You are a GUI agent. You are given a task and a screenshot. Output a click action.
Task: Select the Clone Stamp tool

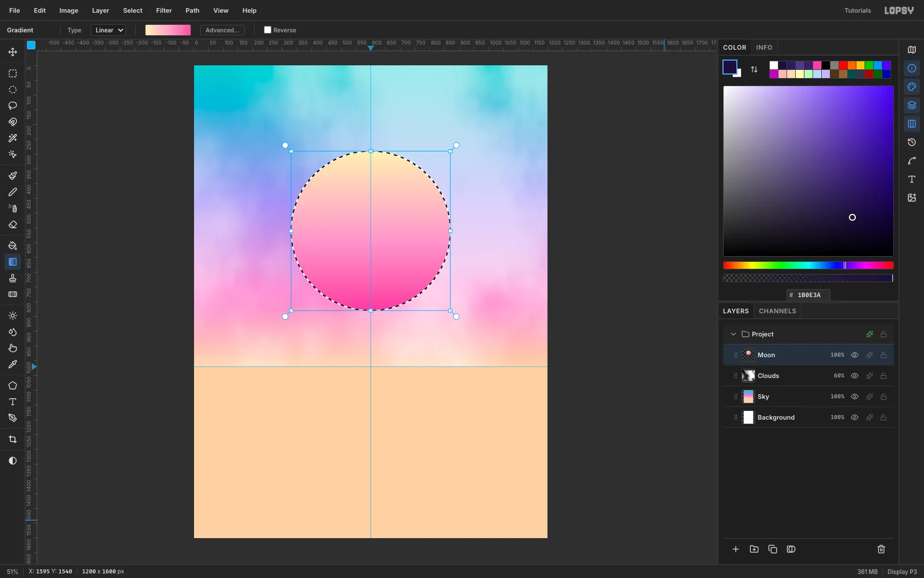(x=13, y=278)
